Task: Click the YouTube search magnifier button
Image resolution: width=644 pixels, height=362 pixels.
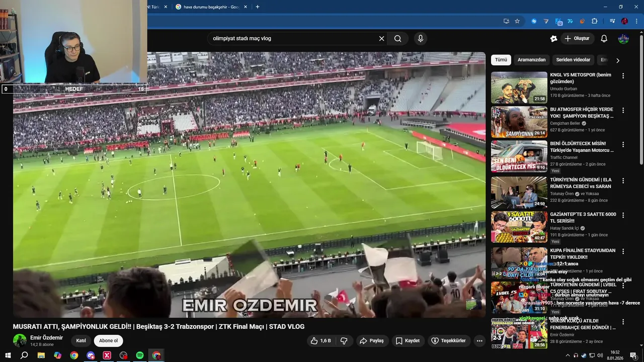Action: coord(398,39)
